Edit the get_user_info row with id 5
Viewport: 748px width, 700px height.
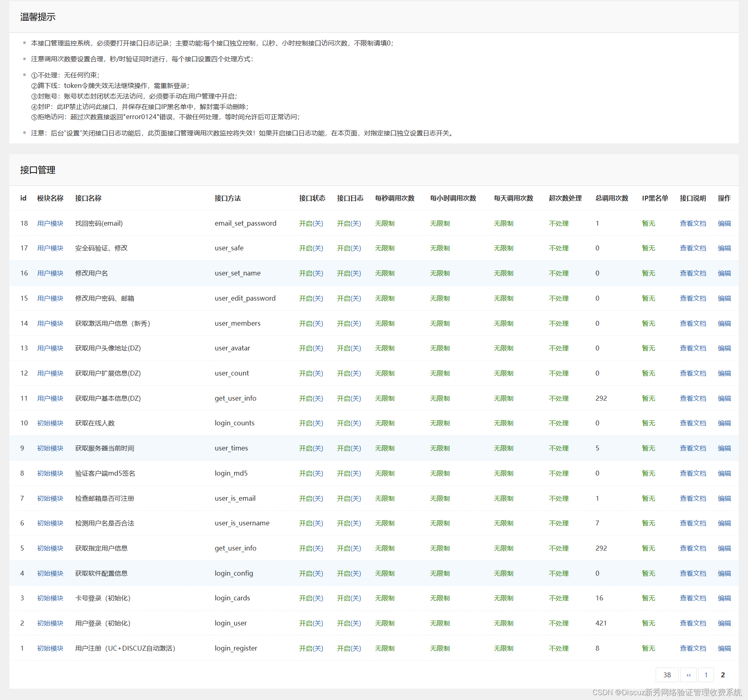[724, 548]
